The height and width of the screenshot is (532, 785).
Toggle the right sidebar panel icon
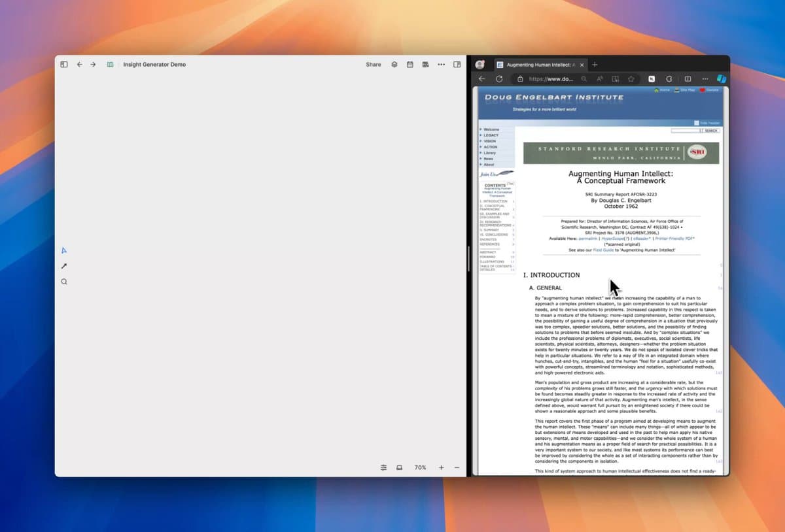[x=457, y=65]
